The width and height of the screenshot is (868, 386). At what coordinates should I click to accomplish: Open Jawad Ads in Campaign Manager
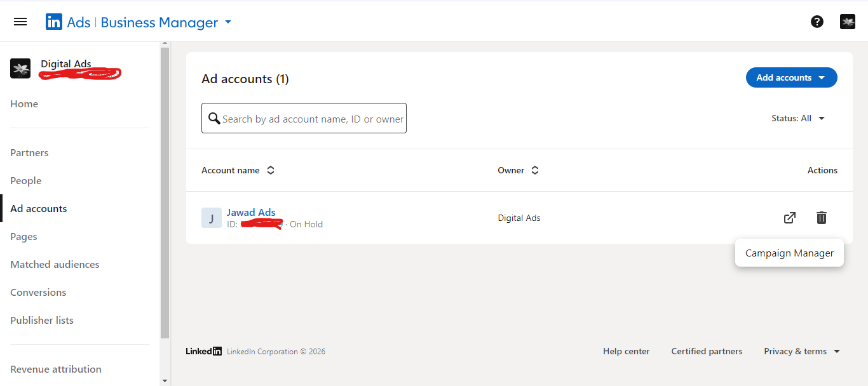click(x=789, y=218)
